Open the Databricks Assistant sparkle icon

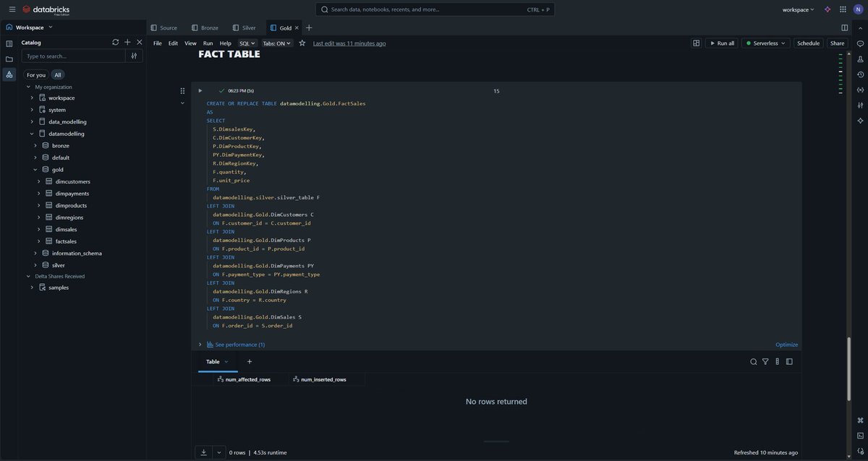827,9
